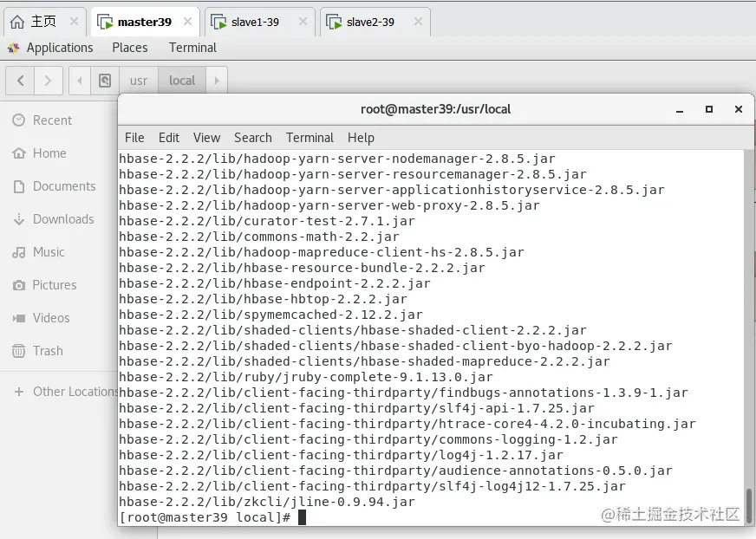
Task: Click the line ending jruby-complete-9.1.13.0.jar
Action: point(306,377)
